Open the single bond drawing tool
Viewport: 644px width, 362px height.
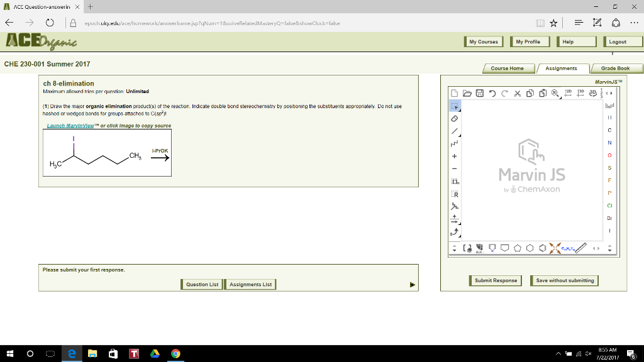455,132
